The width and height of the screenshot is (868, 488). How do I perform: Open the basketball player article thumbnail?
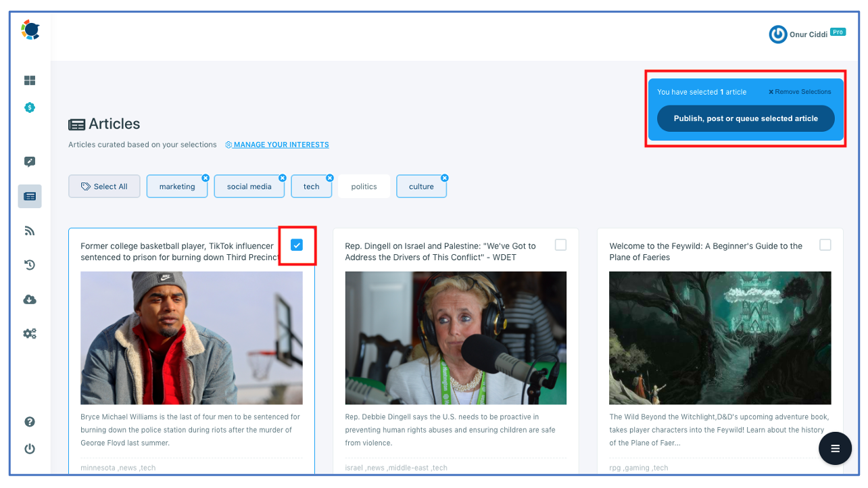point(191,338)
